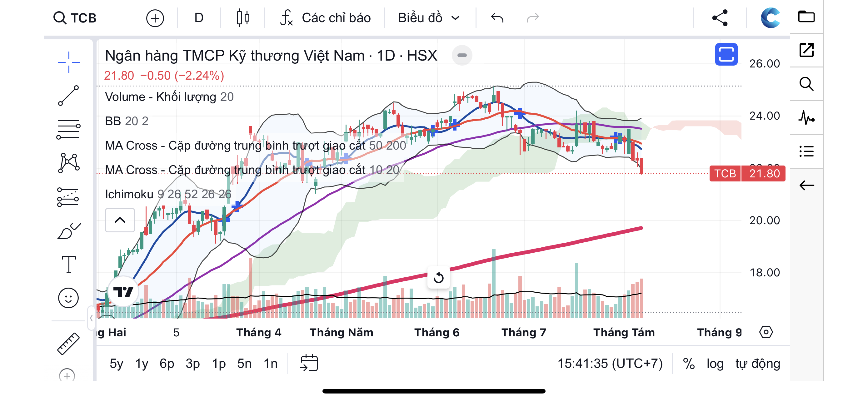Image resolution: width=868 pixels, height=401 pixels.
Task: Open time axis settings hexagon icon
Action: [x=766, y=332]
